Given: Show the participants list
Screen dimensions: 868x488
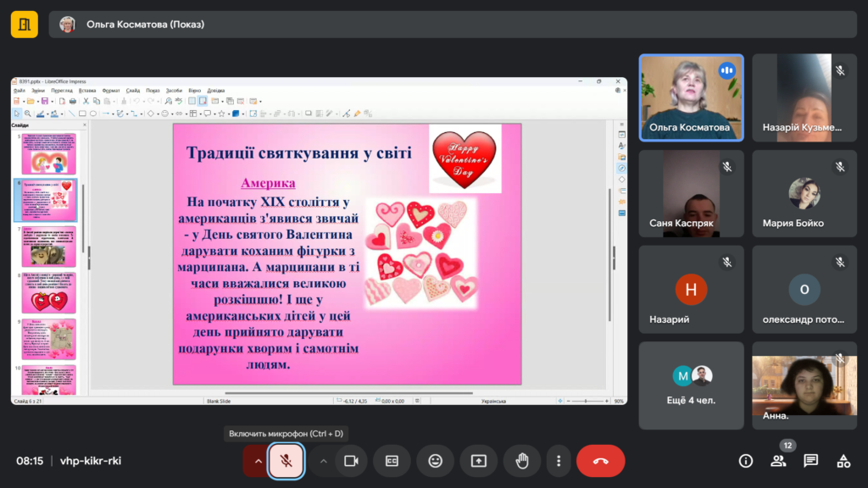Looking at the screenshot, I should click(778, 461).
